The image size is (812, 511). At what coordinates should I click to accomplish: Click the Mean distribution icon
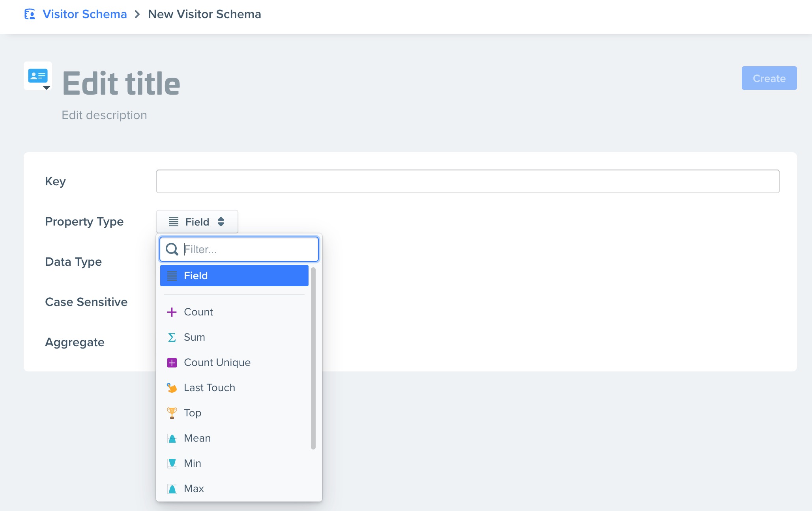(172, 438)
